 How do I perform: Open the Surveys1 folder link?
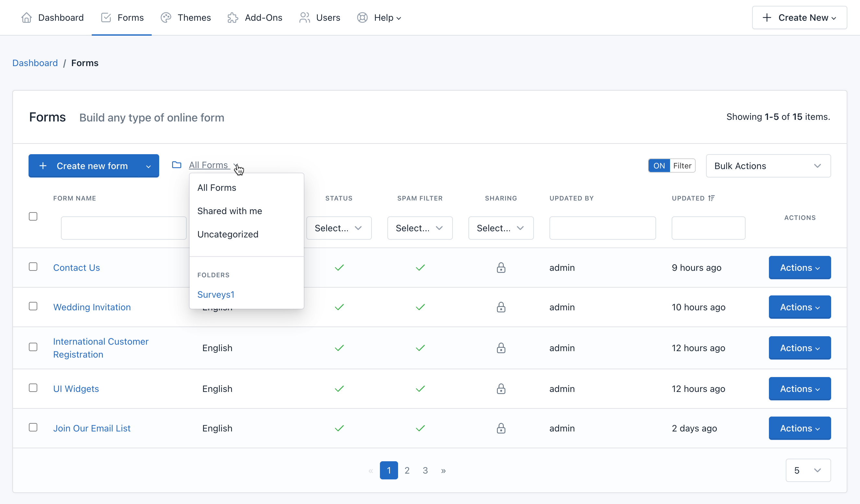(x=215, y=294)
